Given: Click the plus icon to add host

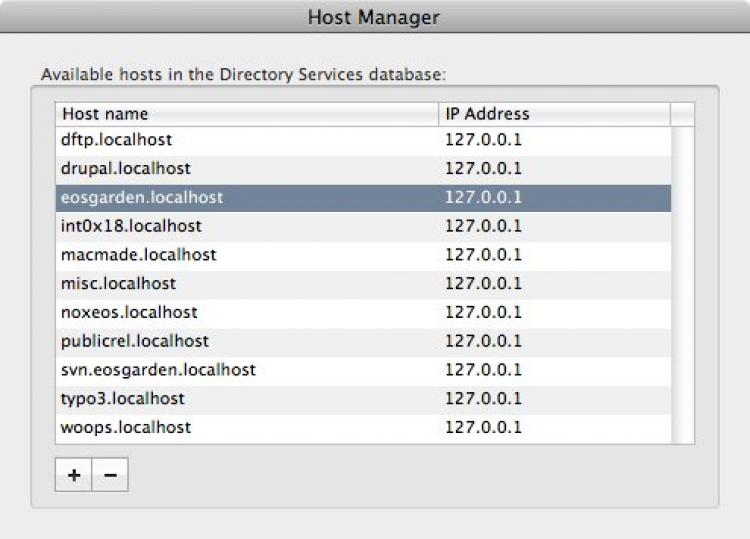Looking at the screenshot, I should (73, 476).
